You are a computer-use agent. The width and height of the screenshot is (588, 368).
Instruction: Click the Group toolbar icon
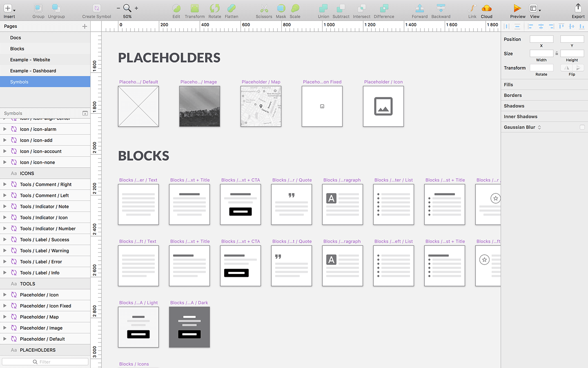38,8
